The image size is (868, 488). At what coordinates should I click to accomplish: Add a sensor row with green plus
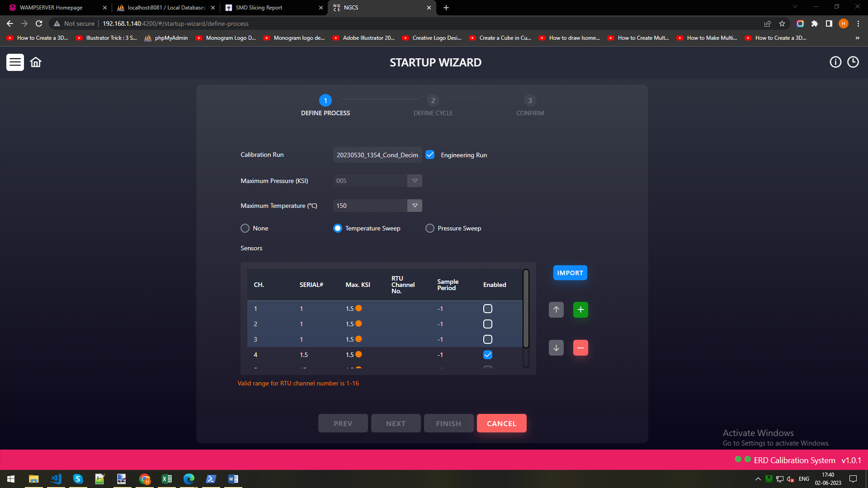tap(580, 310)
